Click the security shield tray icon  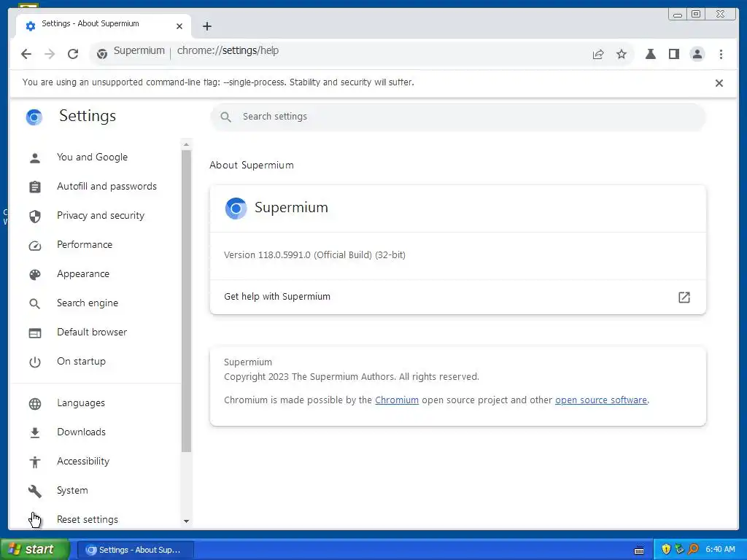click(x=665, y=550)
